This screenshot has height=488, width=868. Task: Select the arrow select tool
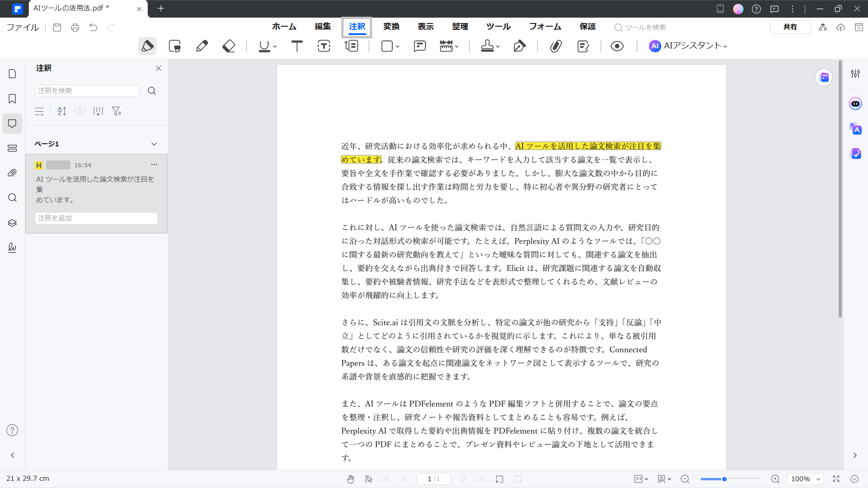(x=368, y=479)
